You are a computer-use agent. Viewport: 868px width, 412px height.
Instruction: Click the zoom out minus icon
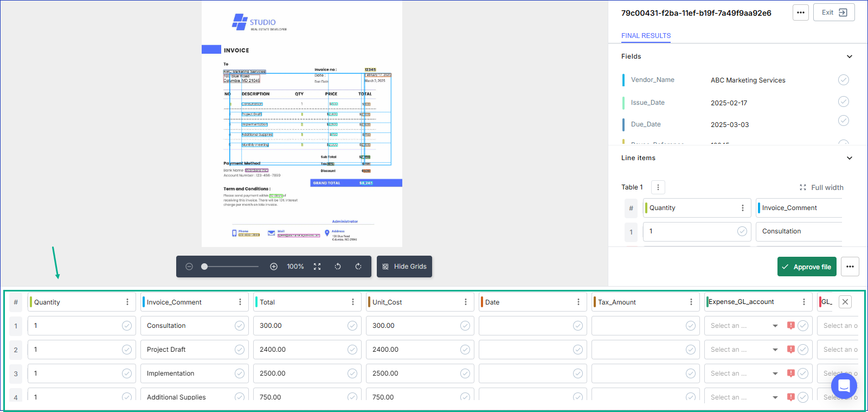[x=189, y=267]
